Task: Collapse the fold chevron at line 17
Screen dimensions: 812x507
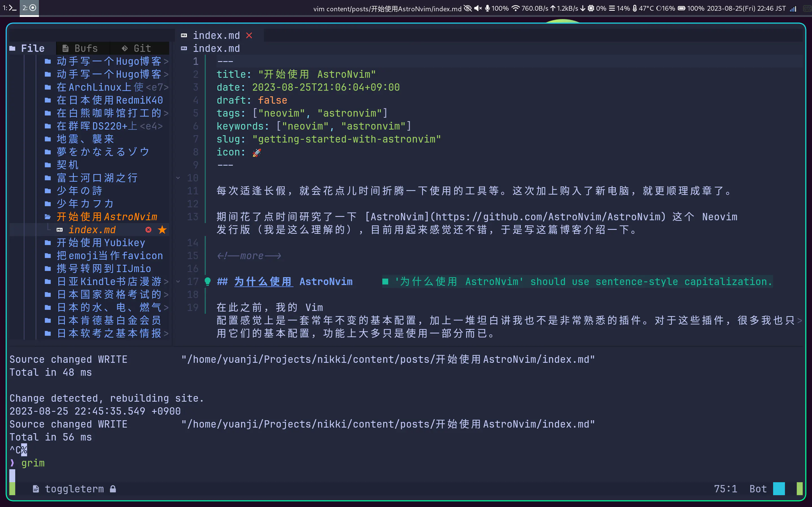Action: (178, 281)
